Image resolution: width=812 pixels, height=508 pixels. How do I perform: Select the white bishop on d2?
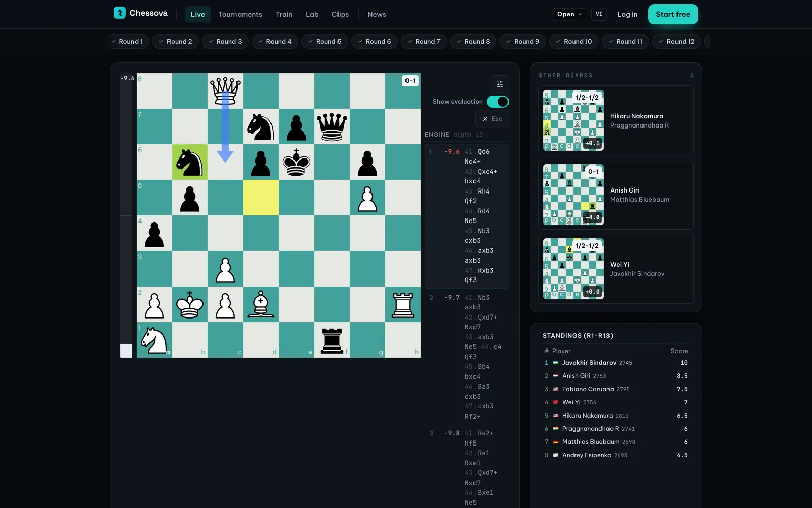click(261, 304)
